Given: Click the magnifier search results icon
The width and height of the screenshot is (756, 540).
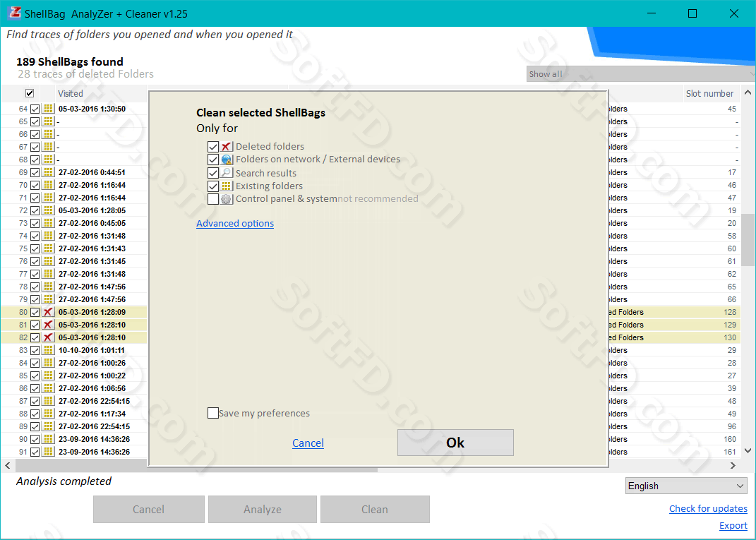Looking at the screenshot, I should [x=226, y=173].
